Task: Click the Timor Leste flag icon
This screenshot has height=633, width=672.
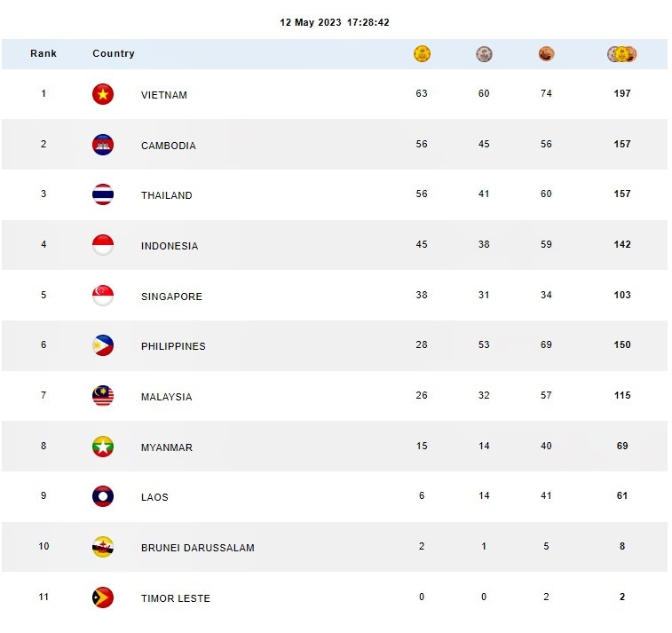Action: 103,597
